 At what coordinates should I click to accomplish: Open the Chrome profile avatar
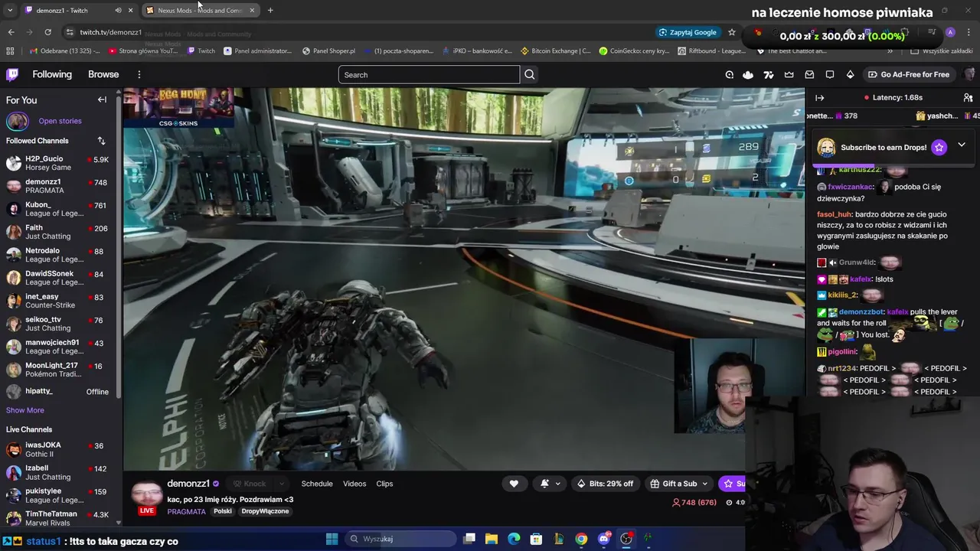[x=950, y=32]
